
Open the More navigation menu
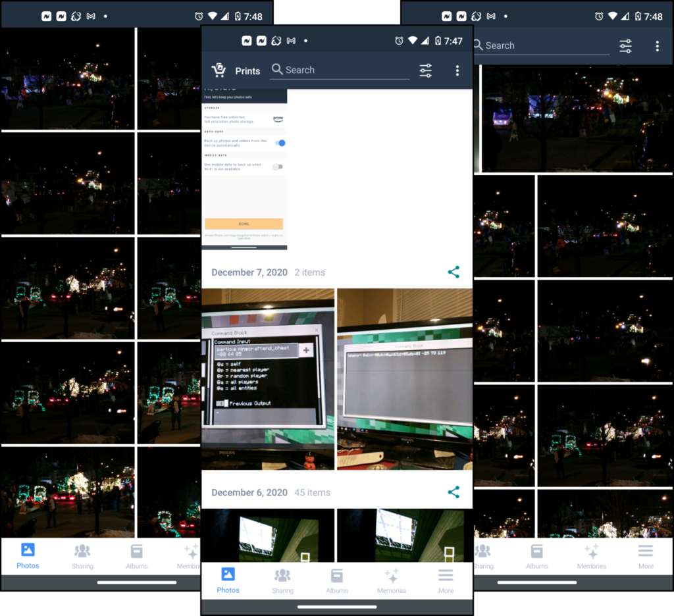click(446, 581)
